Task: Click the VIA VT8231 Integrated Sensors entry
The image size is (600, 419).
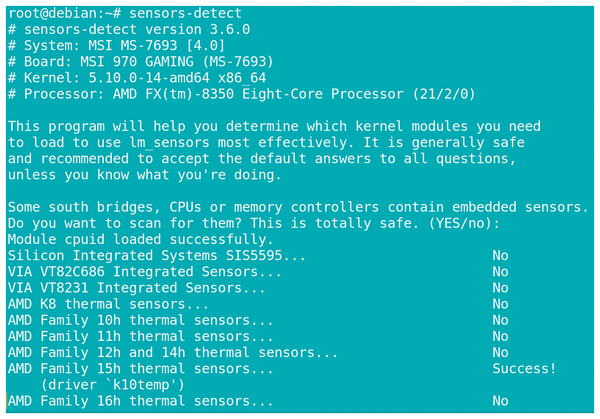Action: 137,288
